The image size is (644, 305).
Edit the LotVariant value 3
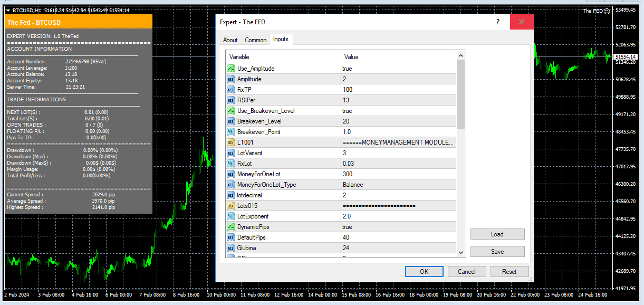click(x=398, y=153)
